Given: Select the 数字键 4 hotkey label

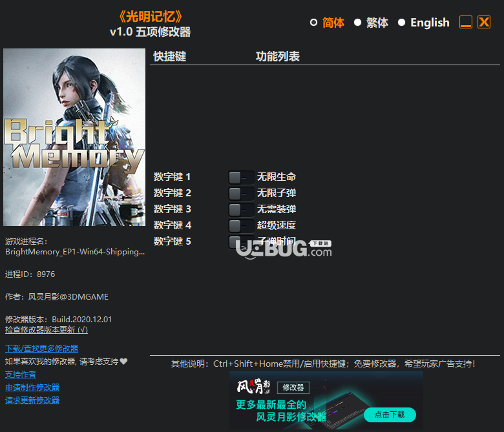Looking at the screenshot, I should click(x=173, y=225).
